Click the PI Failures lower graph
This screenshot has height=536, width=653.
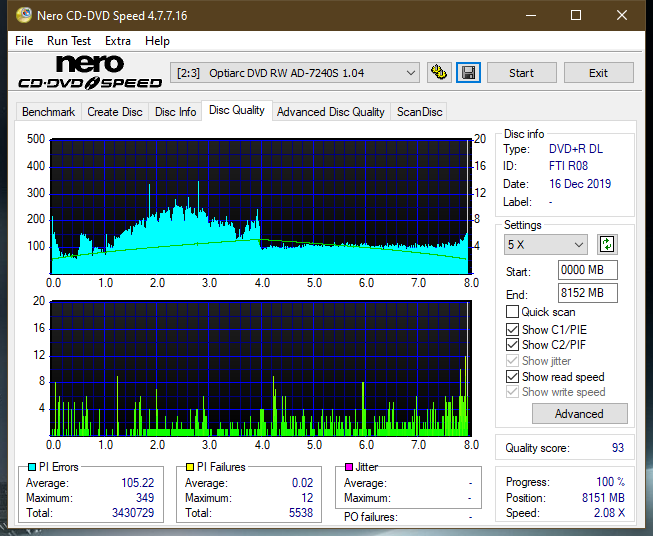(261, 369)
